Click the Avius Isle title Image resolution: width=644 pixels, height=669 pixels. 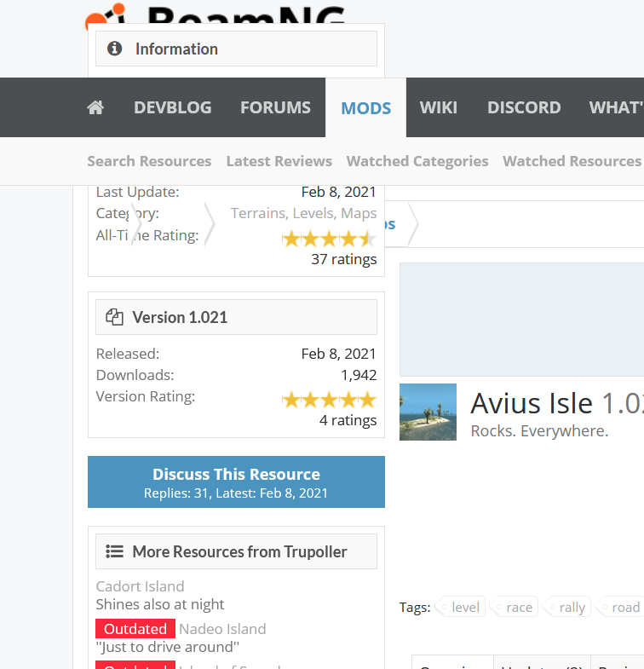[x=532, y=403]
